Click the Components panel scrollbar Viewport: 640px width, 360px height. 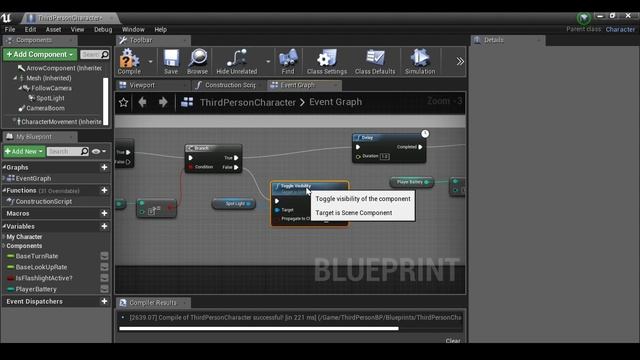106,101
